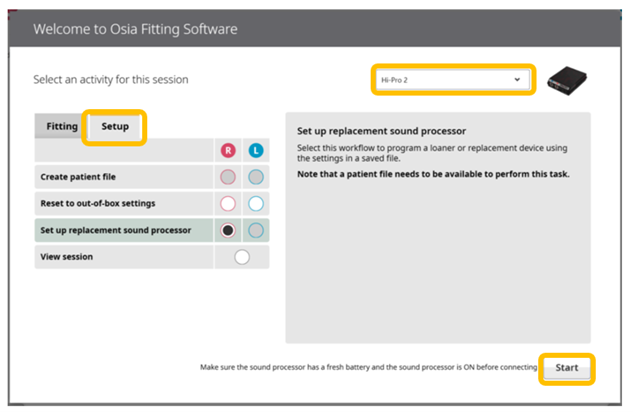Switch to the Setup tab
Screen dimensions: 633x412
[x=115, y=126]
